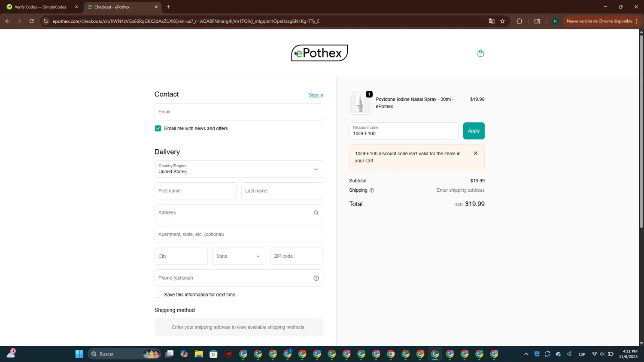Screen dimensions: 644x362
Task: Open the weather widget on the taskbar
Action: pyautogui.click(x=11, y=353)
